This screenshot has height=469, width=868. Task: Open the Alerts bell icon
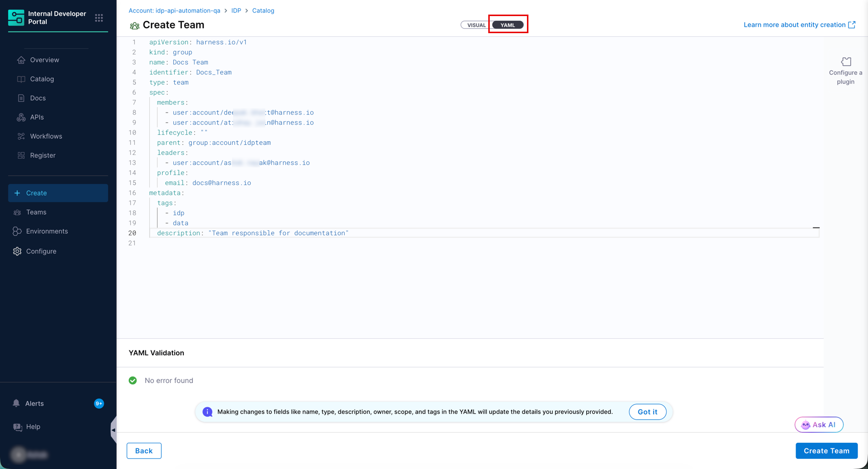pos(16,404)
